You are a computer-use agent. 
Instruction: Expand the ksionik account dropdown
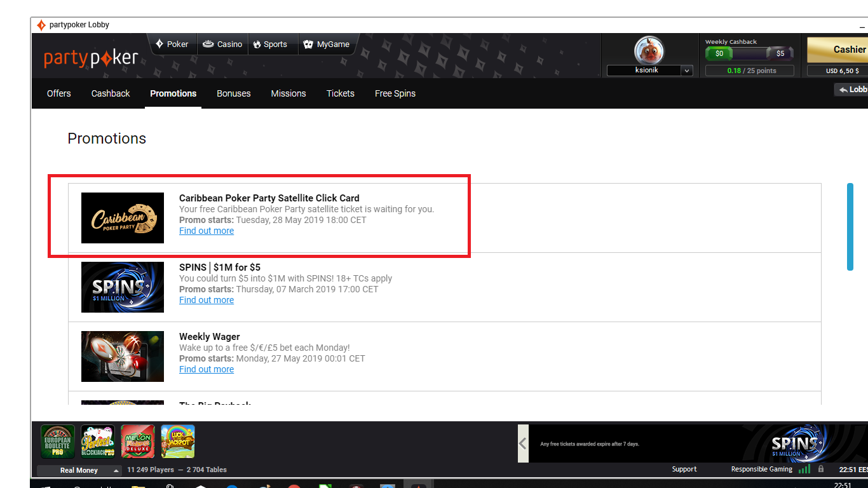686,71
